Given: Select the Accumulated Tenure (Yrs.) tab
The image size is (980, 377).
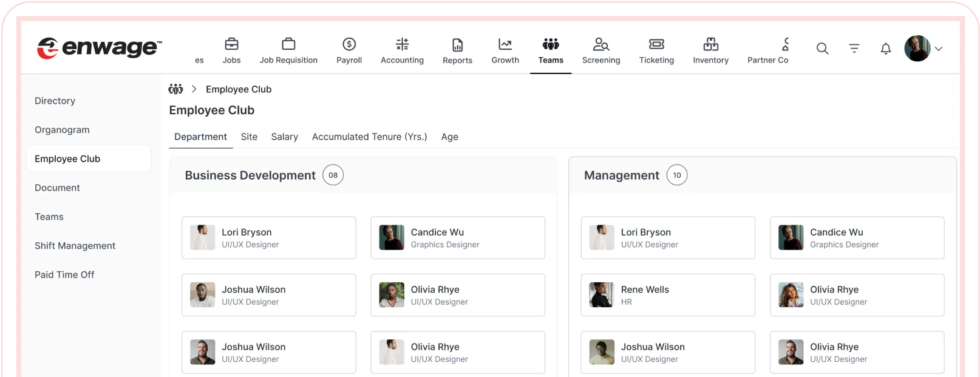Looking at the screenshot, I should tap(369, 137).
